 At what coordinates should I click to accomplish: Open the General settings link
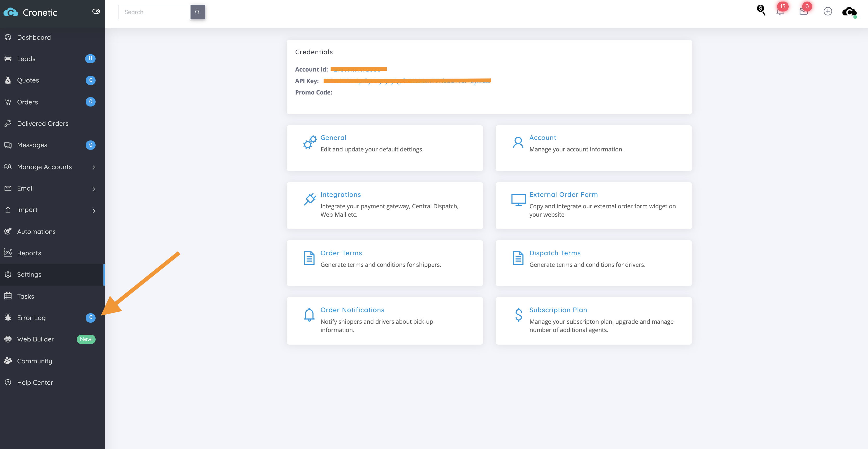pos(333,137)
